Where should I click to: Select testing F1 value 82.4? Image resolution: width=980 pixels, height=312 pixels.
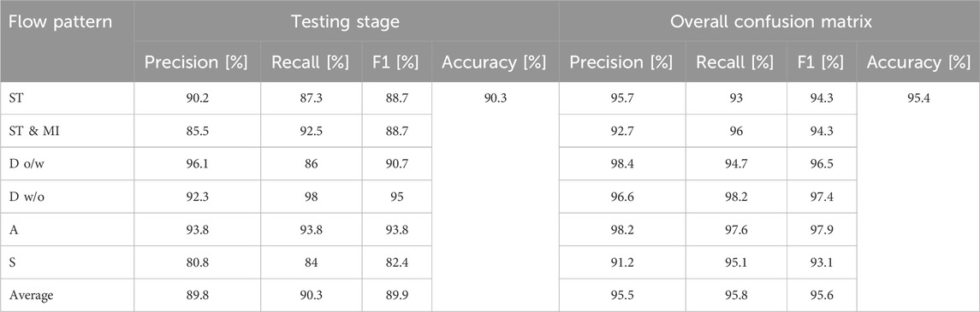coord(396,262)
